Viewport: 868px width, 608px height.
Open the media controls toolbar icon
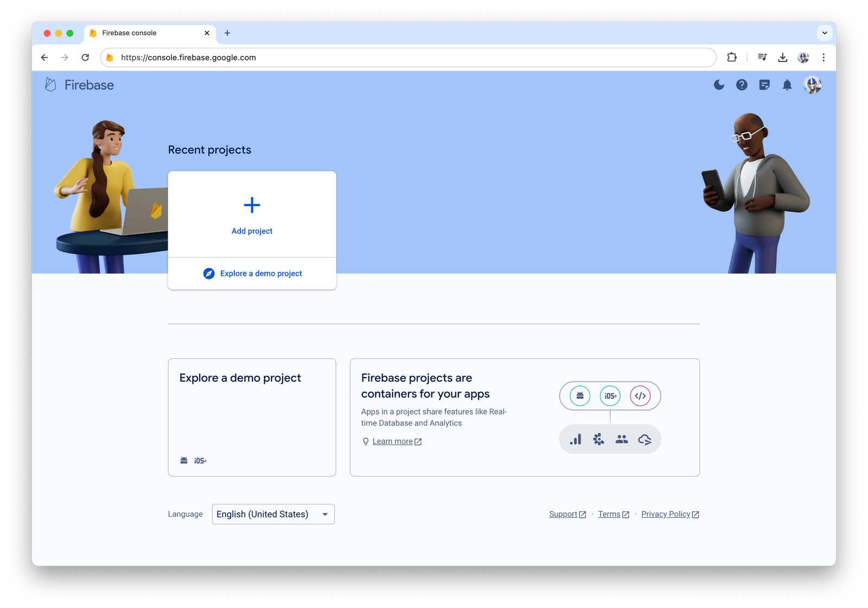pyautogui.click(x=762, y=57)
